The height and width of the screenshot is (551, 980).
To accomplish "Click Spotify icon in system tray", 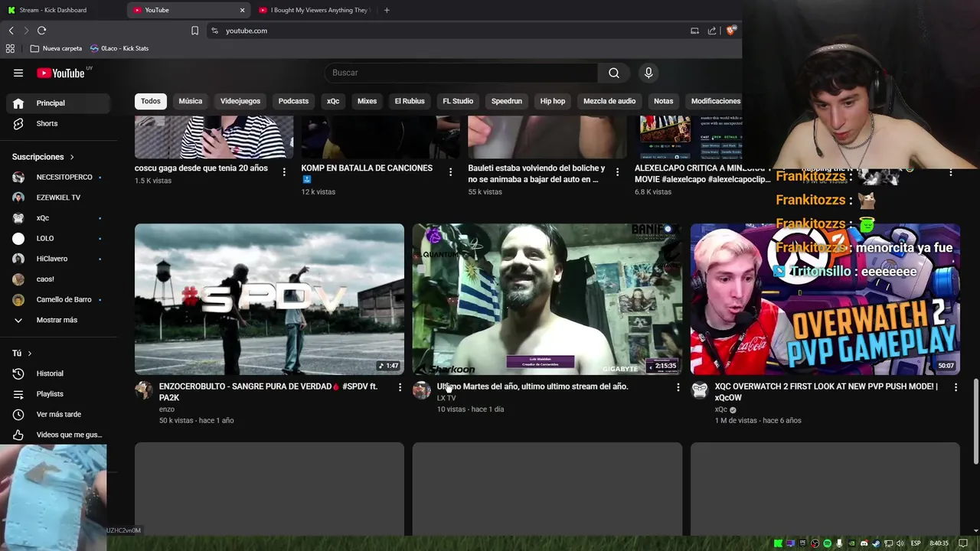I will pos(827,543).
